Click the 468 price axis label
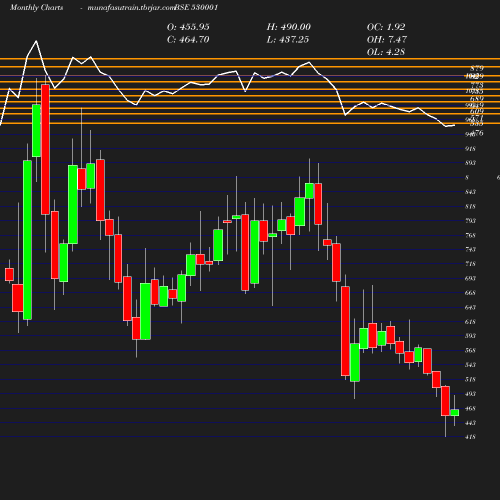Image resolution: width=500 pixels, height=500 pixels. (x=470, y=409)
